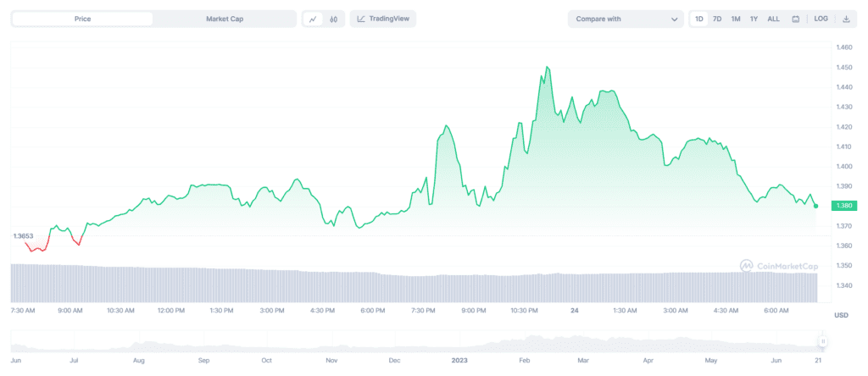This screenshot has height=376, width=868.
Task: Open the calendar date range picker
Action: tap(795, 19)
